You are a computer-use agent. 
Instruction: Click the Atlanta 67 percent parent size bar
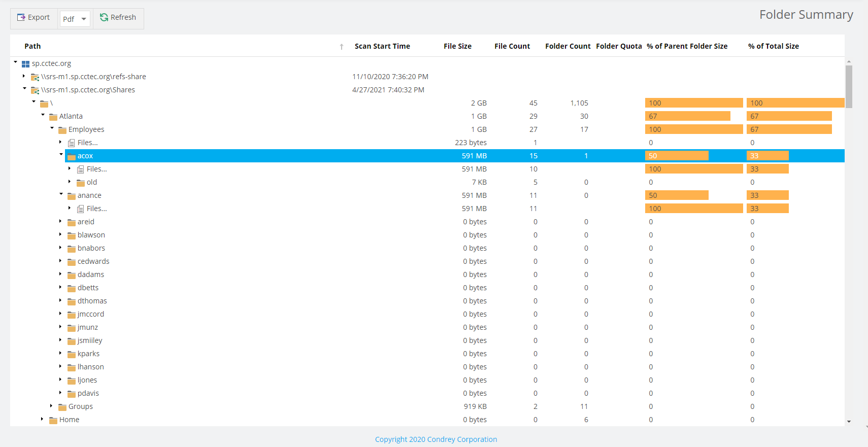click(687, 116)
